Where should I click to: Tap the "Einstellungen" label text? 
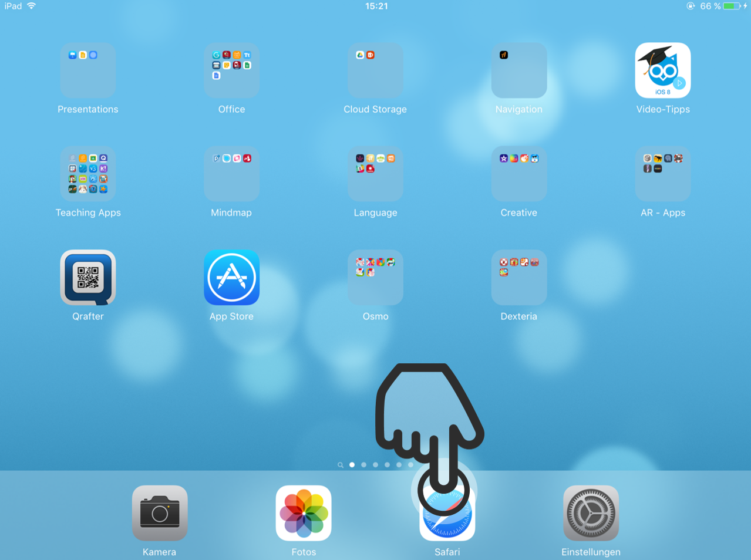(x=591, y=552)
